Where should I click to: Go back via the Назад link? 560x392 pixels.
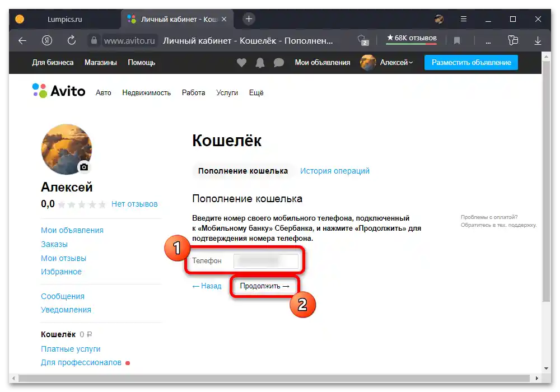[x=207, y=286]
